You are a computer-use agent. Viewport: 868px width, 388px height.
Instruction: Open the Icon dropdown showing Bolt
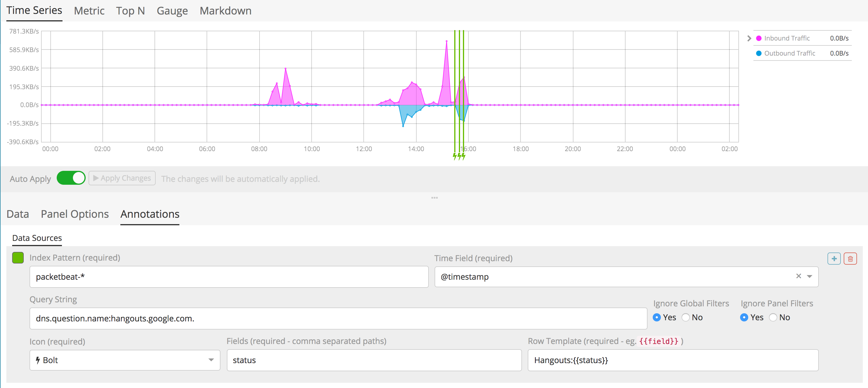[x=211, y=360]
